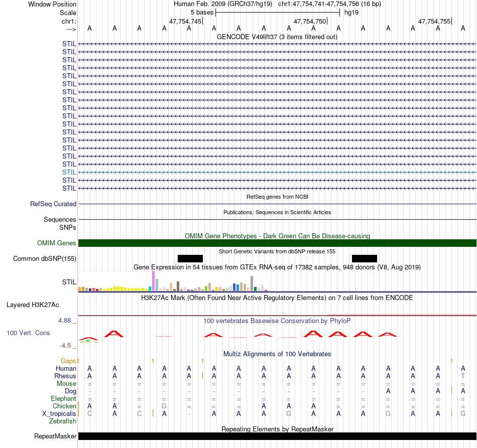The image size is (477, 448).
Task: Click the 47,754,750 coordinate on the ruler
Action: point(310,21)
